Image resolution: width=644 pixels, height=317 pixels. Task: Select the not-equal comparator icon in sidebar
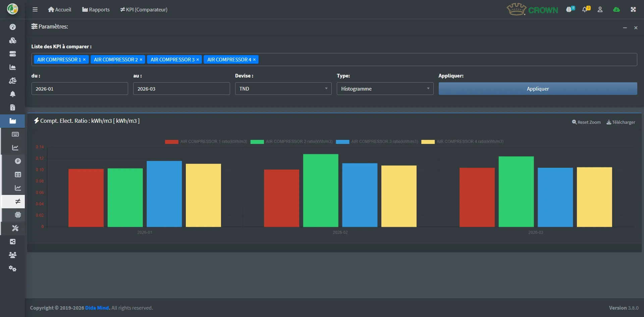pyautogui.click(x=18, y=201)
